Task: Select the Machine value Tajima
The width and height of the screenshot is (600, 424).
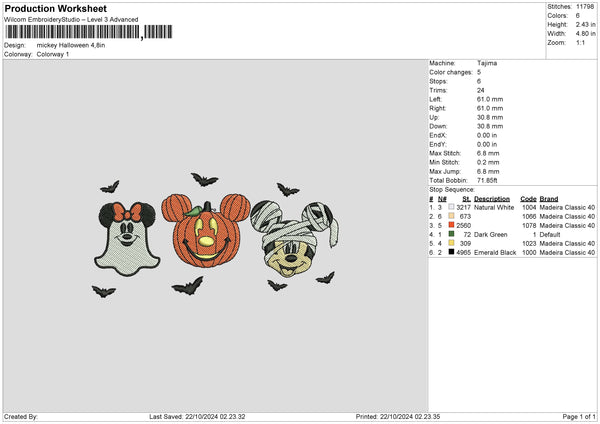Action: (x=487, y=63)
